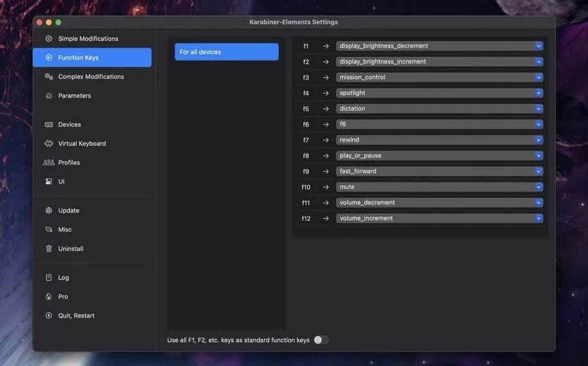Open the f1 display_brightness_decrement dropdown

click(x=440, y=46)
